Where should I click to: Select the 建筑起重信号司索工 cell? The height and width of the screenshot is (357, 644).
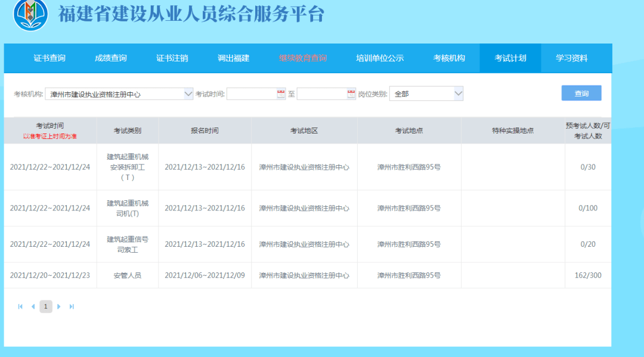point(128,244)
